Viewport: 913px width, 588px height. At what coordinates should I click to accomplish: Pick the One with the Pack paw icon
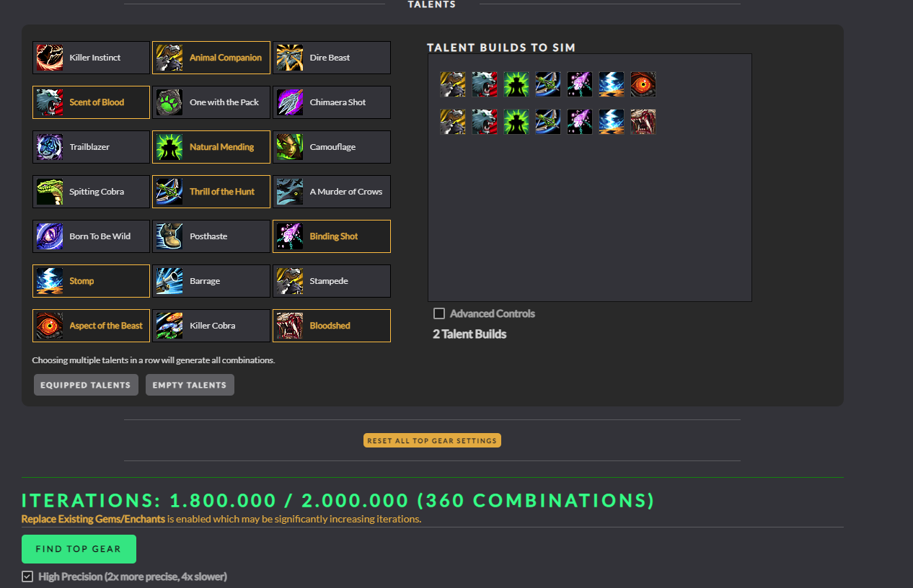169,102
